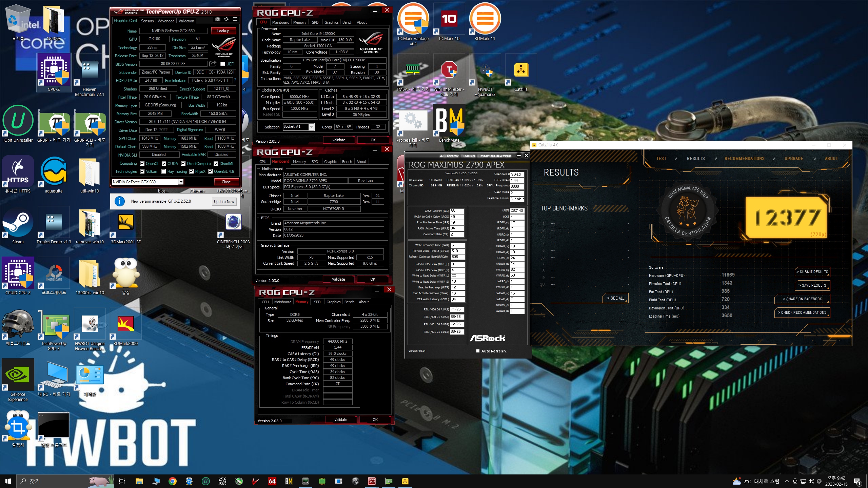Click the GPU-Z refresh icon in the title bar
The height and width of the screenshot is (488, 868).
(x=226, y=19)
